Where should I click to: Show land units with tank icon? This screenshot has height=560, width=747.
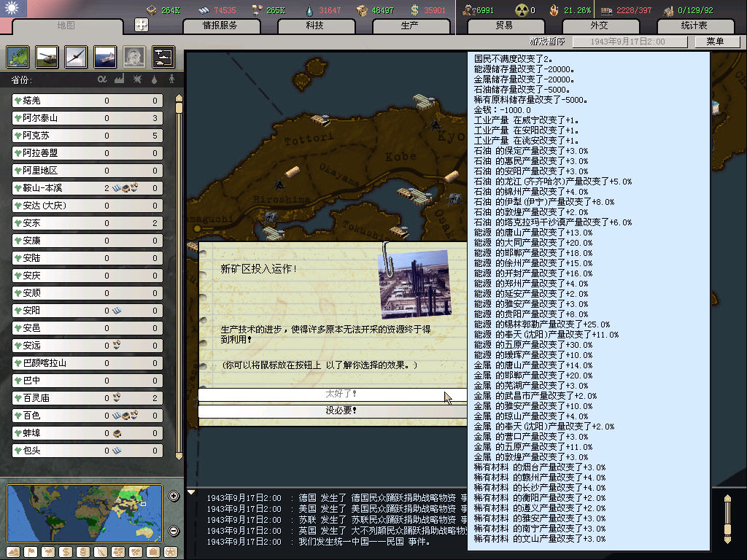click(47, 56)
